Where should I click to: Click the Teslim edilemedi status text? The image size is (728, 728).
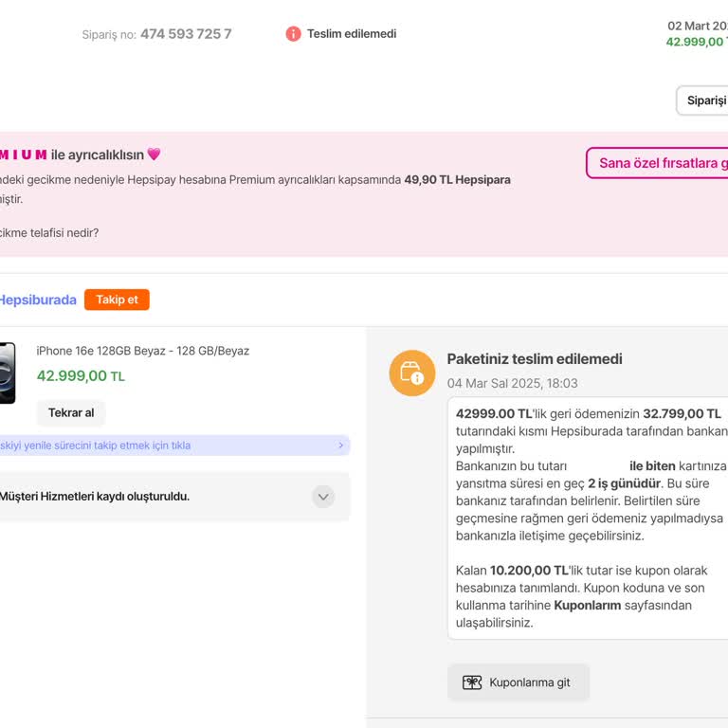coord(352,34)
